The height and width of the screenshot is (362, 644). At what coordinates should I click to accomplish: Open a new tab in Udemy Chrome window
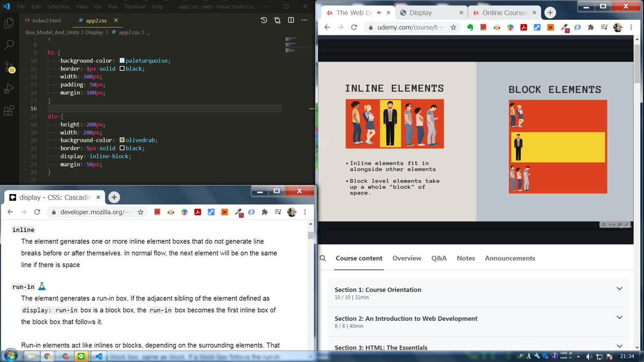pos(550,13)
